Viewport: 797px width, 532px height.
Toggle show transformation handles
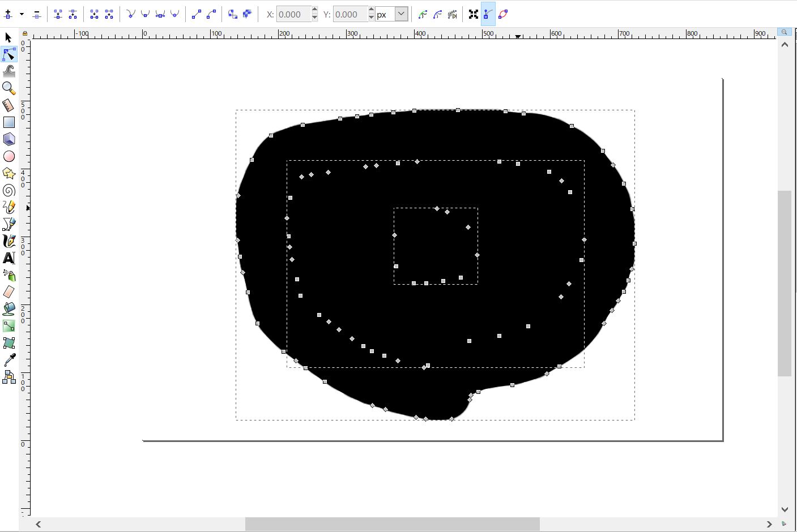474,14
